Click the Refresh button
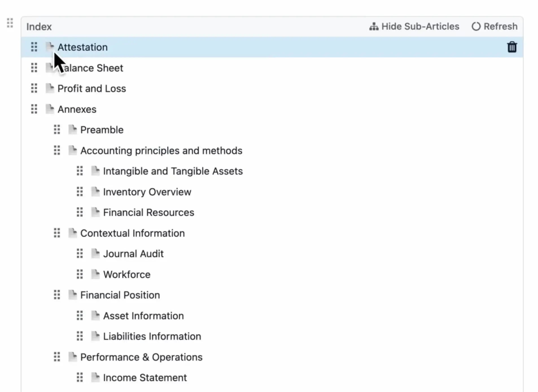Viewport: 538px width, 392px height. 495,26
